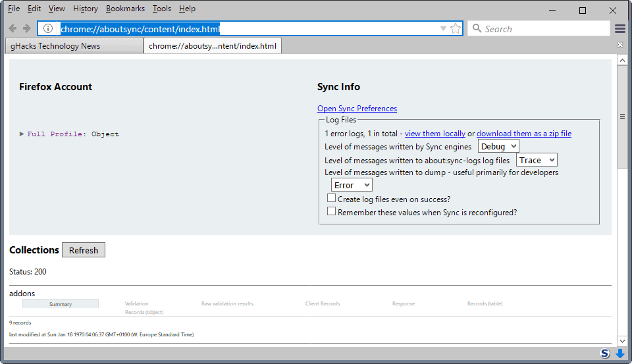Bookmark this page with the star icon
This screenshot has height=364, width=632.
(456, 28)
